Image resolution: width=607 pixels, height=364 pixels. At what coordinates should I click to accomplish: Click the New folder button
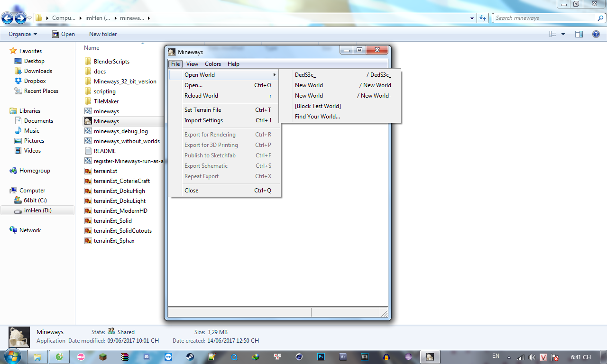[x=103, y=34]
